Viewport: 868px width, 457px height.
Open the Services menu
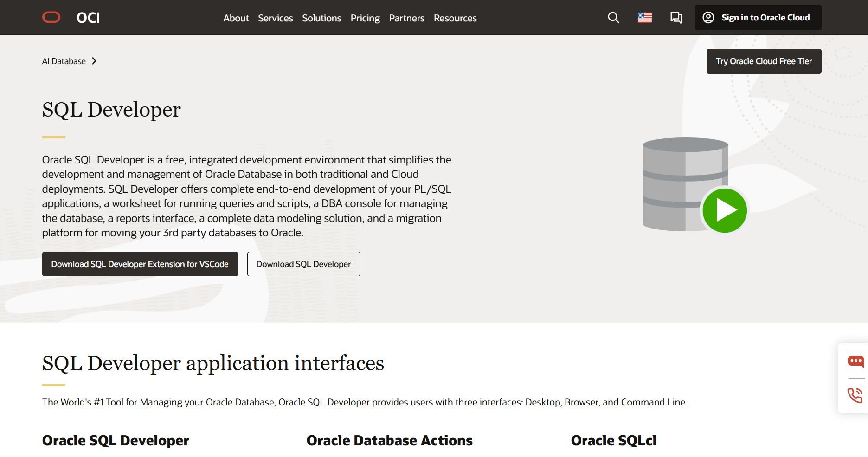tap(275, 18)
